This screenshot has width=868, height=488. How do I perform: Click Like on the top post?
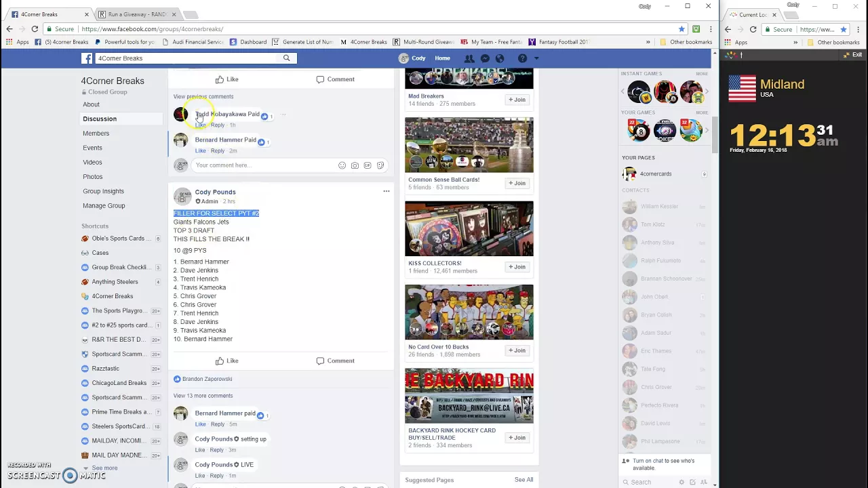click(x=226, y=79)
